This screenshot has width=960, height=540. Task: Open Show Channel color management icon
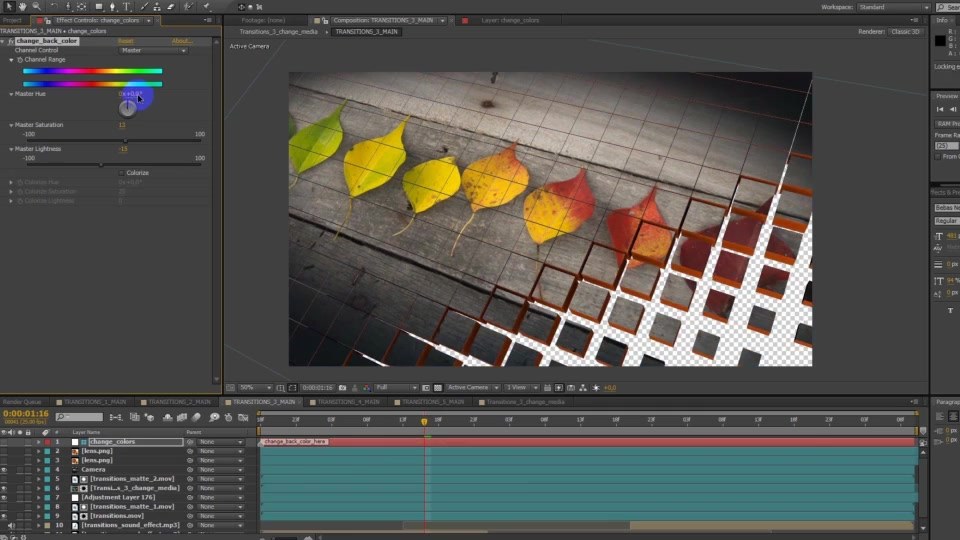click(366, 388)
